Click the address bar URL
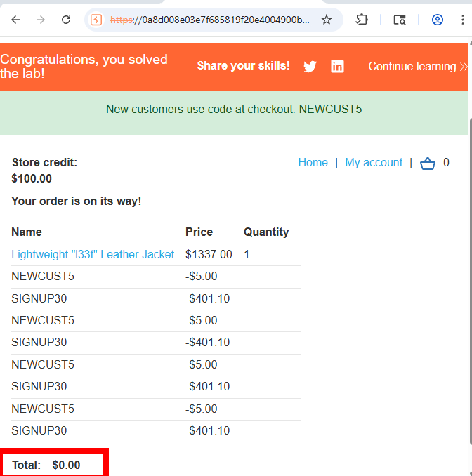This screenshot has width=472, height=476. [x=209, y=20]
